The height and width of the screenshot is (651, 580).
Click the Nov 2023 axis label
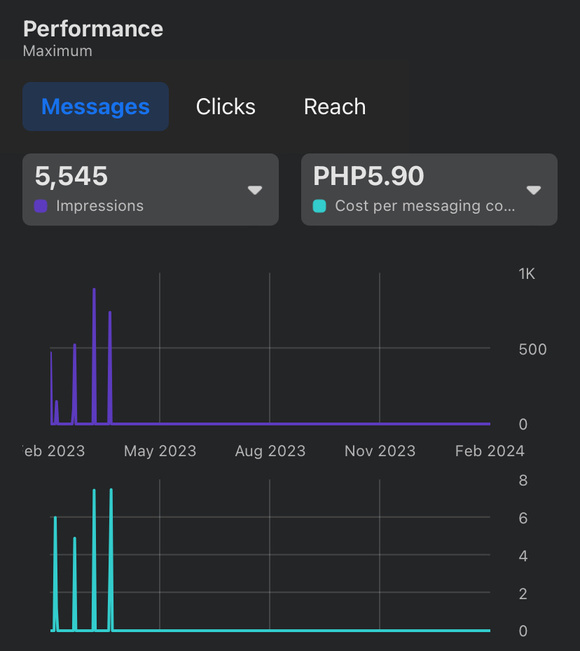pos(380,451)
